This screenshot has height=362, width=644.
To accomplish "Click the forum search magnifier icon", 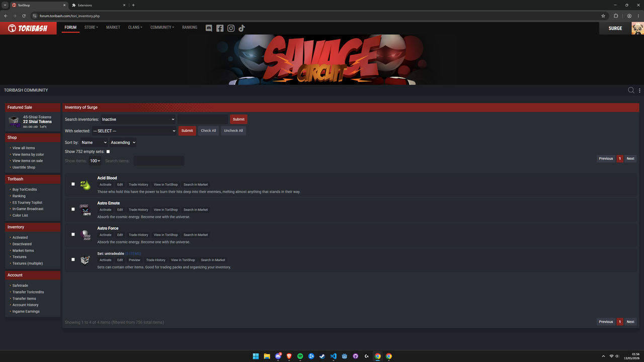I will click(x=631, y=90).
